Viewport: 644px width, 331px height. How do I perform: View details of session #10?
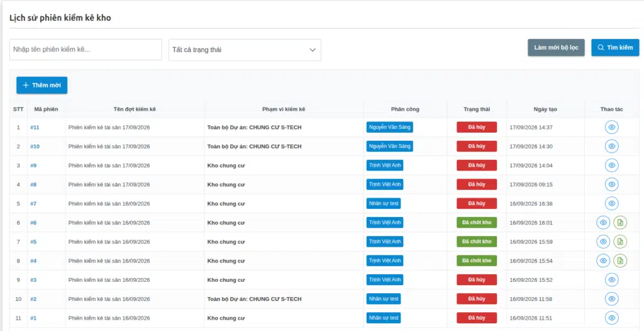(611, 146)
